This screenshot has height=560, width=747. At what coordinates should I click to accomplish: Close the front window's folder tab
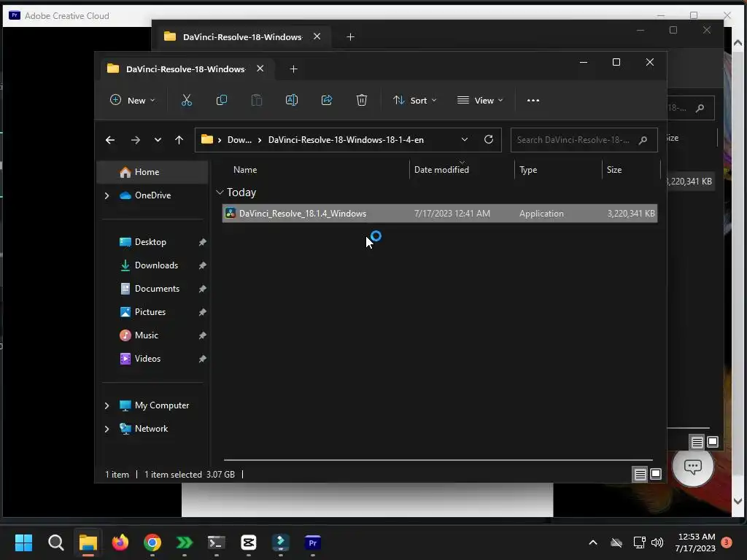point(260,69)
